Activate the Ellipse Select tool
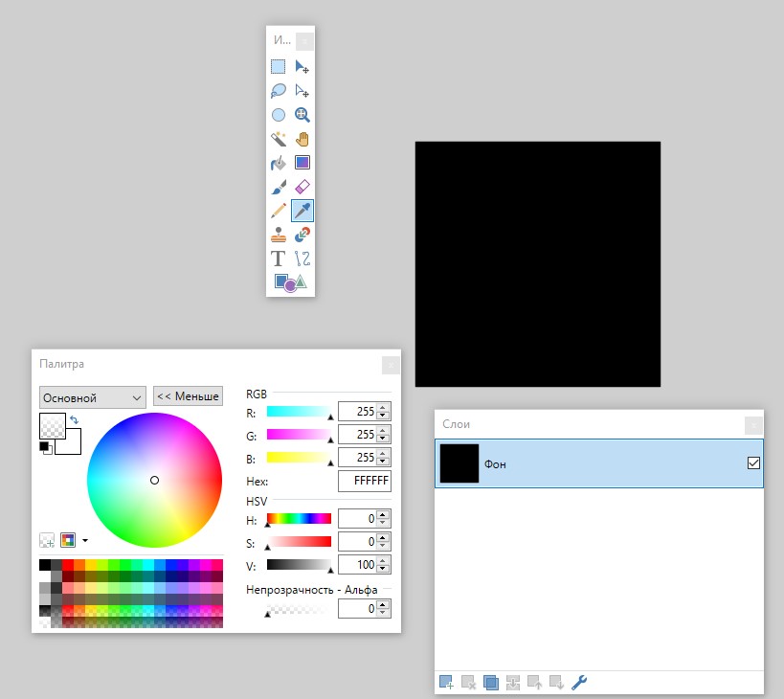Image resolution: width=784 pixels, height=699 pixels. (278, 115)
